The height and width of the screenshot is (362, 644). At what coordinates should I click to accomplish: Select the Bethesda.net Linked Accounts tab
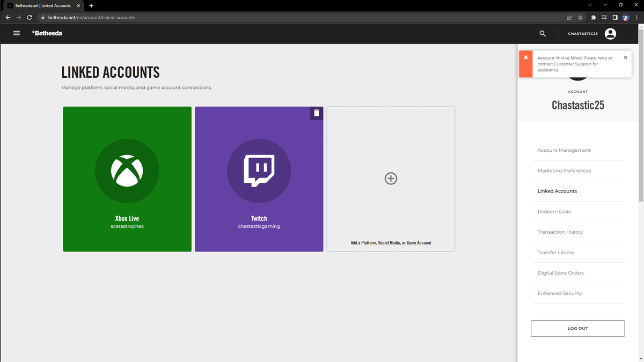tap(43, 5)
